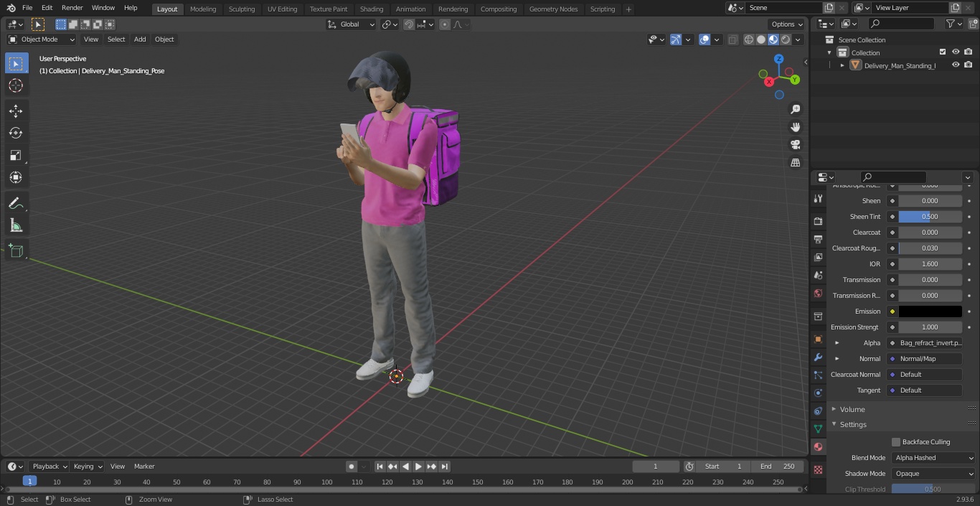The height and width of the screenshot is (506, 980).
Task: Open the viewport Options button
Action: pyautogui.click(x=787, y=24)
